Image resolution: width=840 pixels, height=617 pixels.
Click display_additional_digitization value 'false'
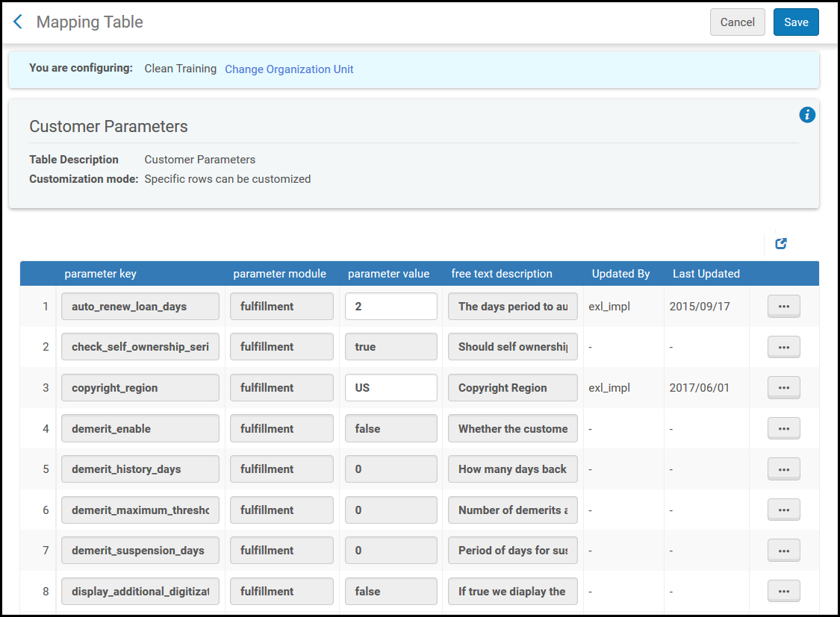(391, 591)
